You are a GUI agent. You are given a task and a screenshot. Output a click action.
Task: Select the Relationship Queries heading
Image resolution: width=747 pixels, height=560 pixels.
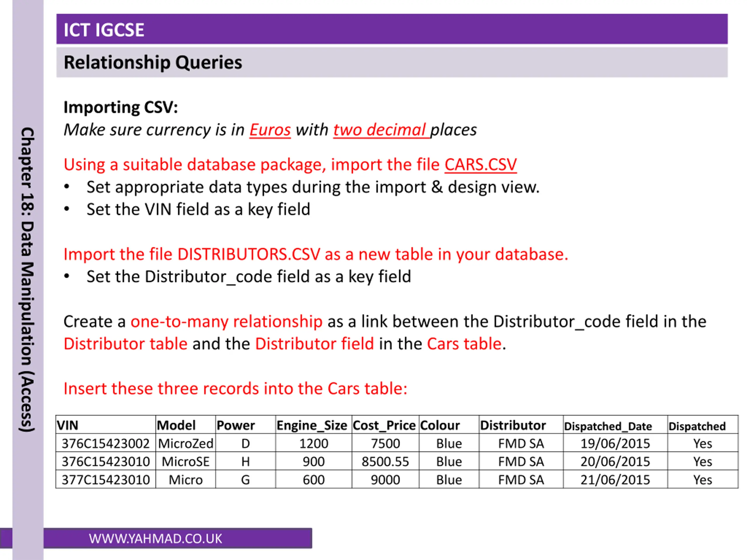click(x=392, y=62)
